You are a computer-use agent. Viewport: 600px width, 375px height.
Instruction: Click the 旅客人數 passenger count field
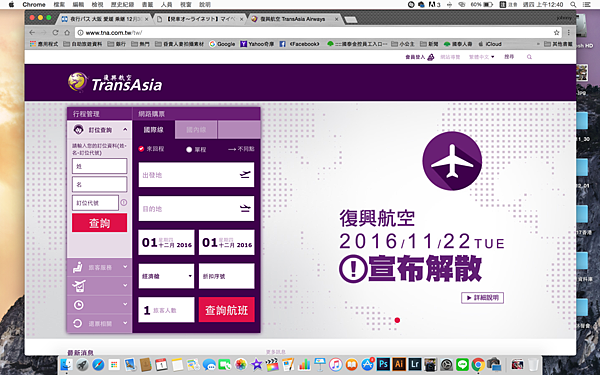tap(166, 310)
